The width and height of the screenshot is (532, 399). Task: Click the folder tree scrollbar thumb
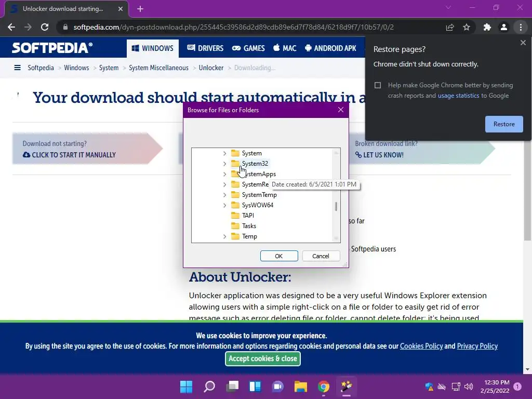[336, 206]
